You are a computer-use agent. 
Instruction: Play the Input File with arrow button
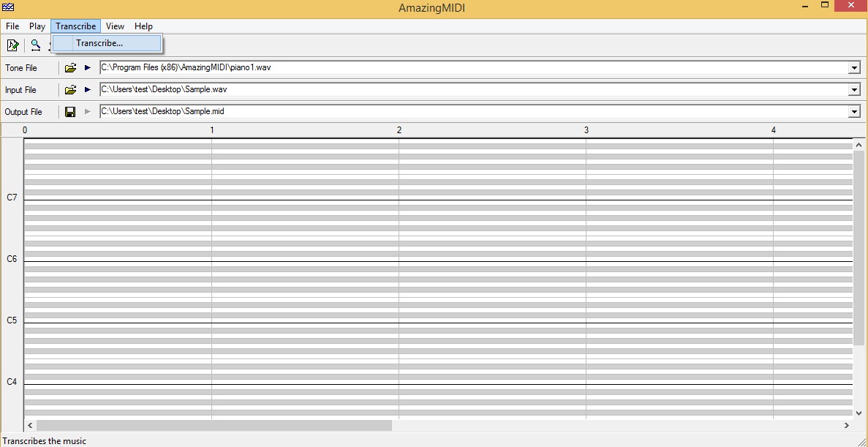(88, 90)
